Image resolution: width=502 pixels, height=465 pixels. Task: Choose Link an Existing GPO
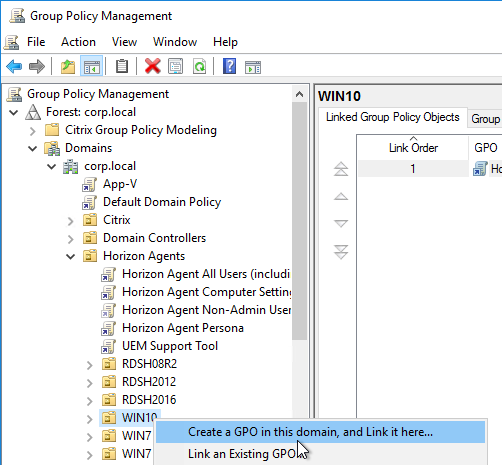click(320, 454)
